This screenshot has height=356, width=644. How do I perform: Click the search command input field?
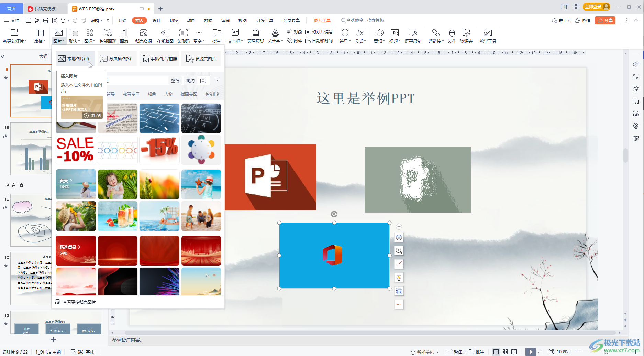[x=365, y=20]
